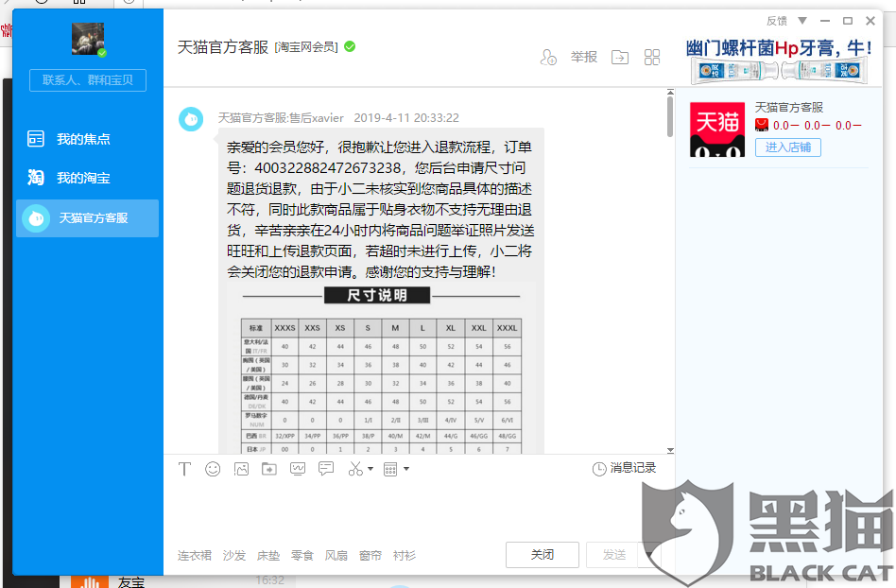Click the 天猫官方客服 sender avatar in chat
This screenshot has width=896, height=588.
(x=191, y=119)
